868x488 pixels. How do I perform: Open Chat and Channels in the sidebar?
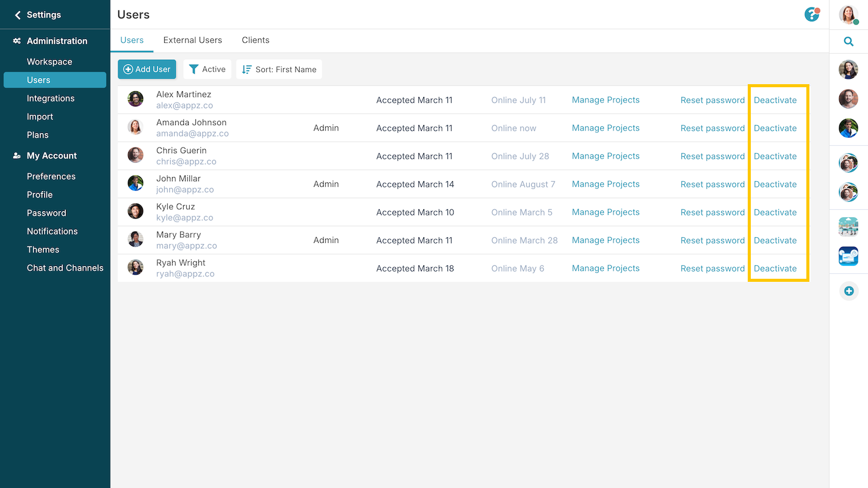coord(65,268)
